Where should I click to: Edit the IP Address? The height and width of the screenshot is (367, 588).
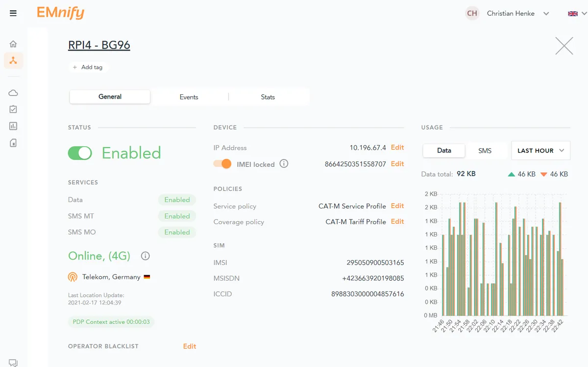(397, 148)
